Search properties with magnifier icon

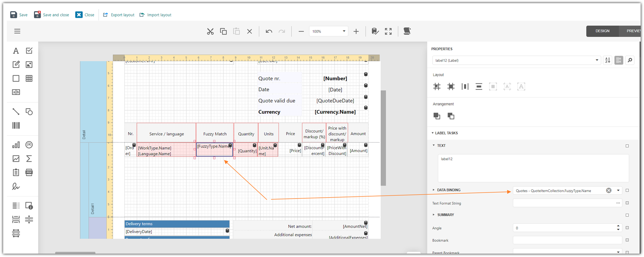(630, 60)
